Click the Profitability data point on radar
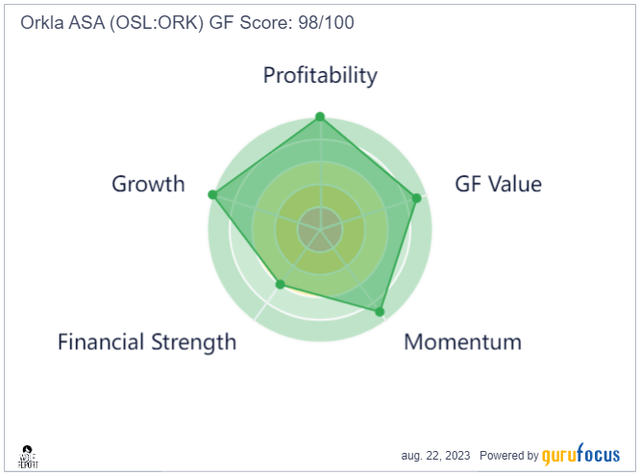This screenshot has height=475, width=640. tap(320, 117)
